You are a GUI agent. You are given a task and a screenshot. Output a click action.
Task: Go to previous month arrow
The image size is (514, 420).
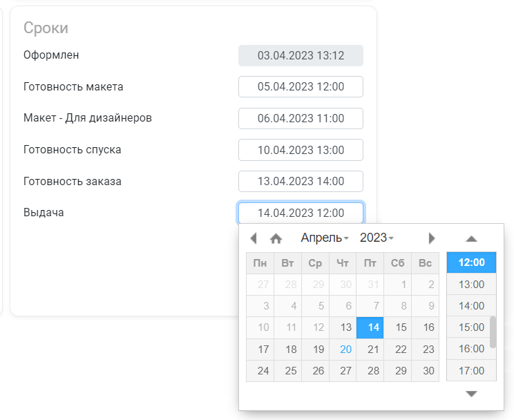(253, 238)
